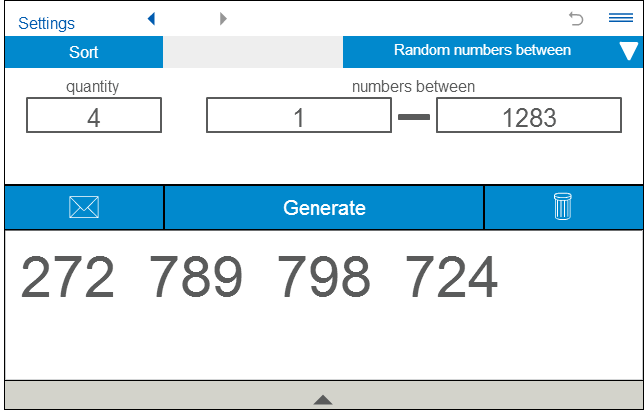Open the hamburger menu icon
Screen dimensions: 644x413
pyautogui.click(x=620, y=18)
